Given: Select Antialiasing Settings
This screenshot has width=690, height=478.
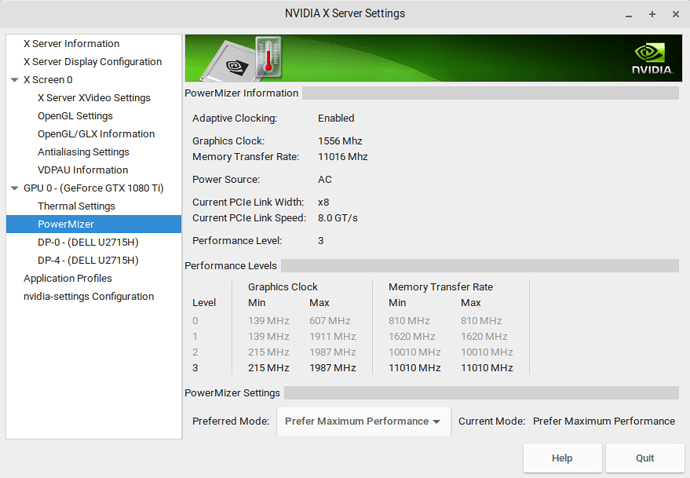Looking at the screenshot, I should pos(83,152).
